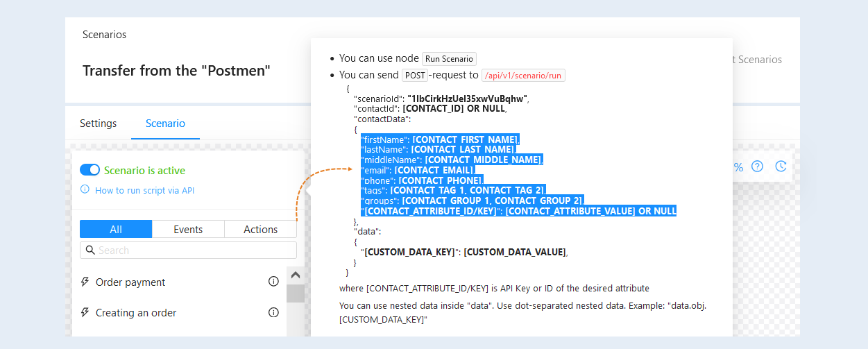Click the [CONTACT_MIDDLE_NAME] placeholder
This screenshot has height=349, width=868.
pyautogui.click(x=483, y=160)
